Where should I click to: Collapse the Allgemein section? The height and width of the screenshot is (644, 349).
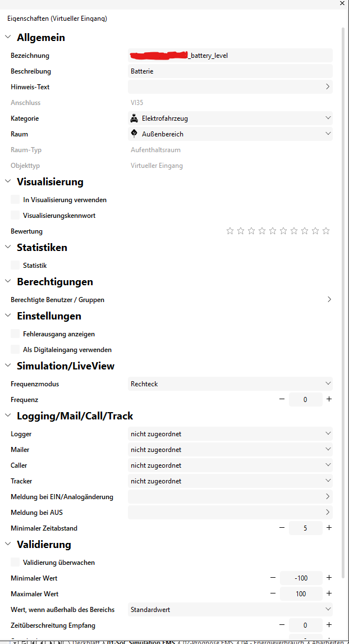coord(8,38)
